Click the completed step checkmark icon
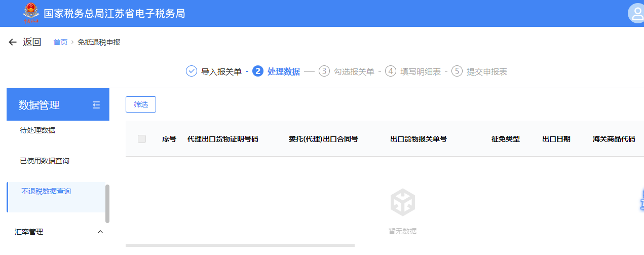This screenshot has height=255, width=644. coord(192,71)
